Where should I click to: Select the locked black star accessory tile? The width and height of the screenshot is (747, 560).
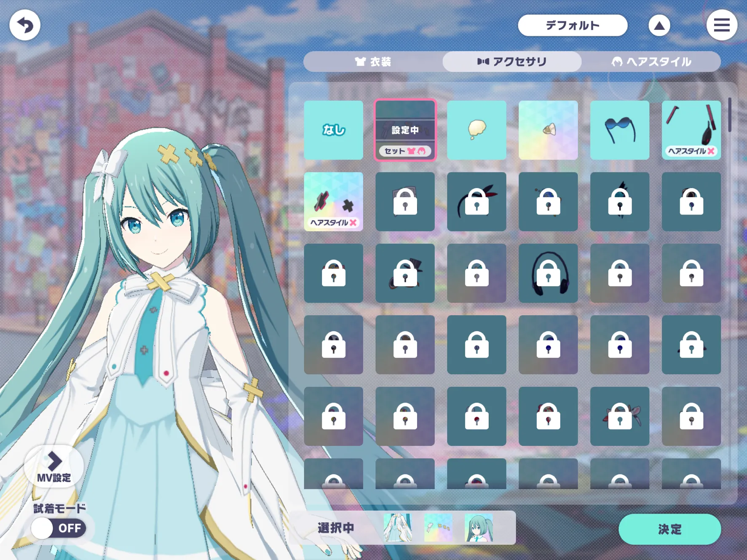(x=620, y=202)
